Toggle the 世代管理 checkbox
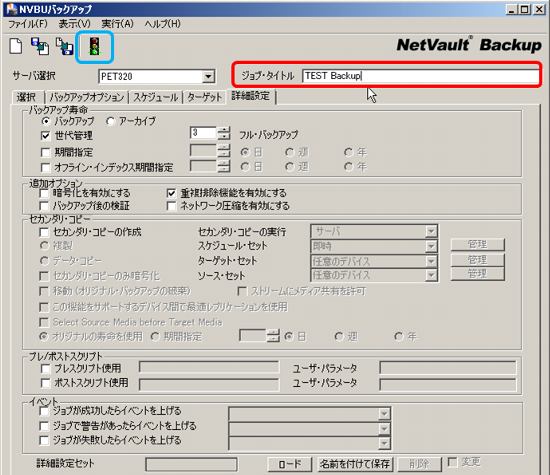Viewport: 550px width, 475px height. tap(45, 135)
